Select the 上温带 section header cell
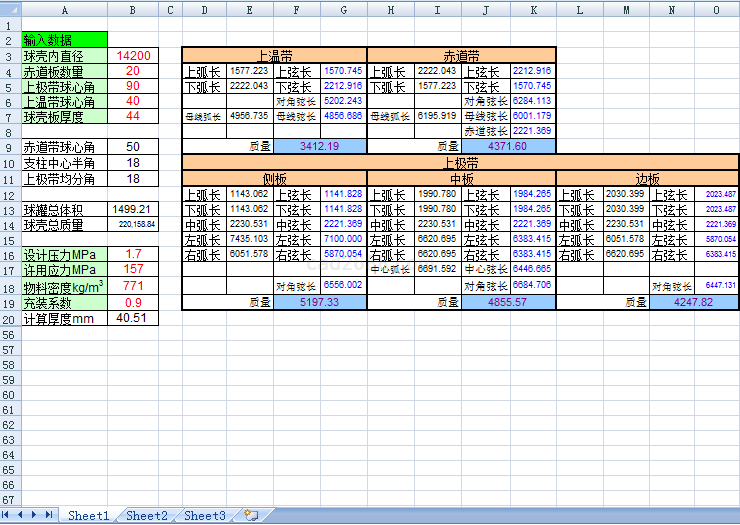This screenshot has height=525, width=740. coord(274,55)
